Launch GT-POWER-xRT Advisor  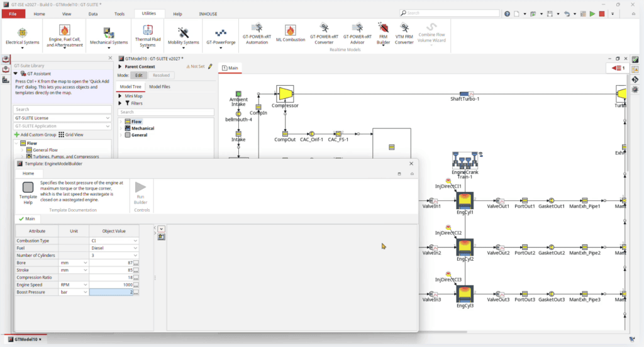357,34
